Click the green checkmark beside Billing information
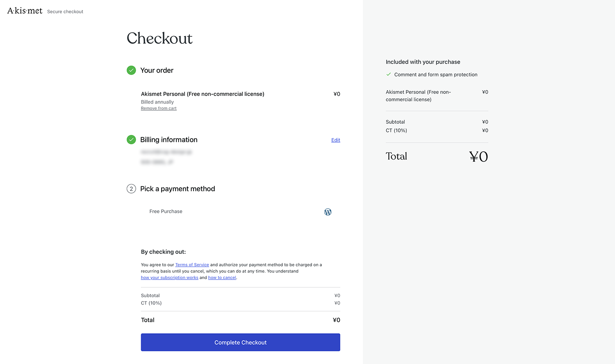The height and width of the screenshot is (364, 615). (x=131, y=140)
